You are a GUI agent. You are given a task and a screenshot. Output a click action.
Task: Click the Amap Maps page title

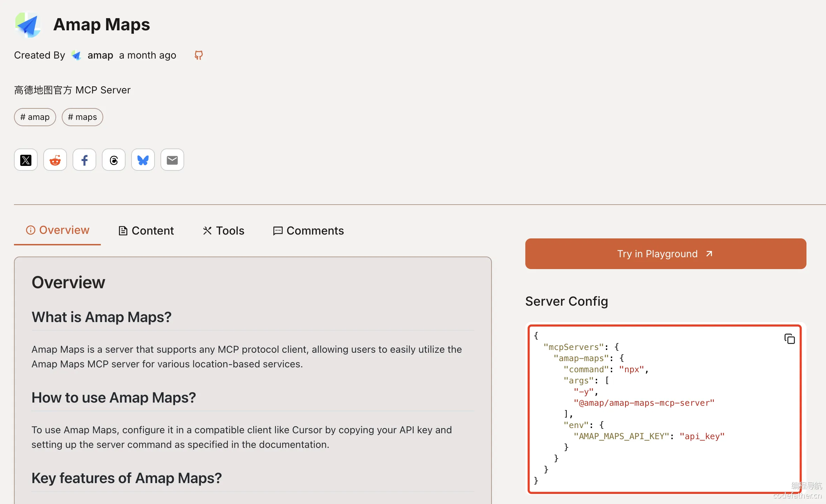(x=102, y=24)
